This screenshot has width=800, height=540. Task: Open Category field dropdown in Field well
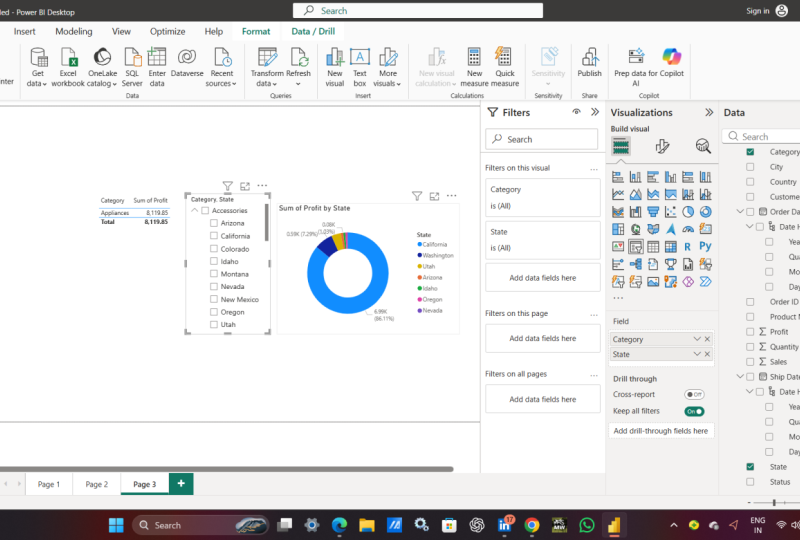[697, 339]
